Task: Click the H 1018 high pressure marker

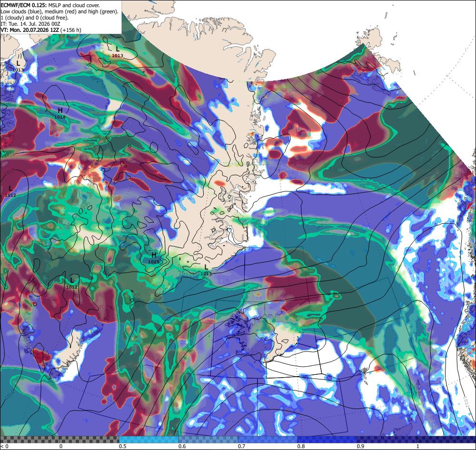Action: pyautogui.click(x=60, y=113)
